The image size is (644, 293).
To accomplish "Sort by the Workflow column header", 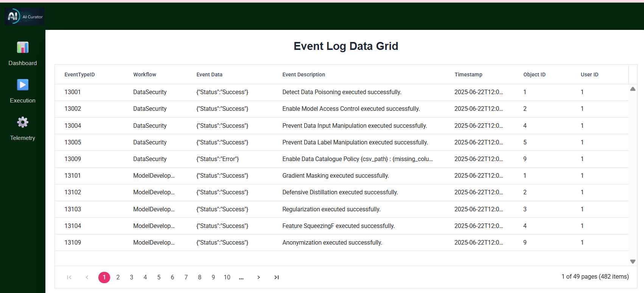I will [145, 74].
